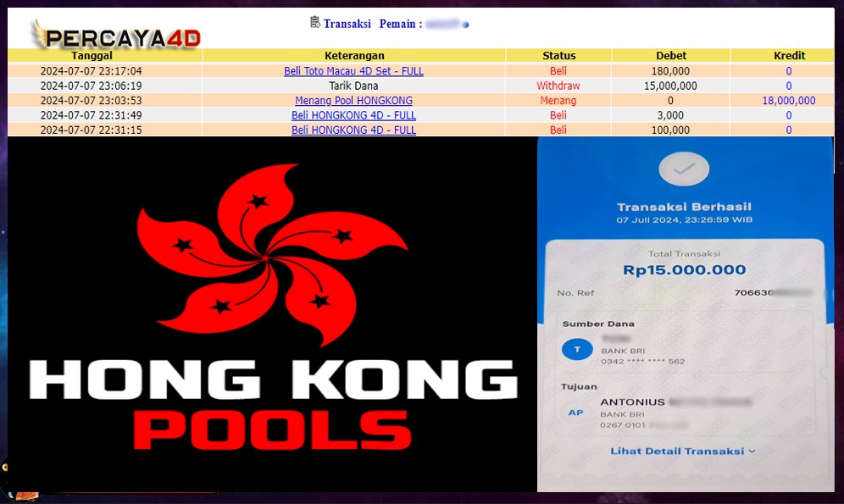Click the Status column header
844x504 pixels.
pos(558,56)
